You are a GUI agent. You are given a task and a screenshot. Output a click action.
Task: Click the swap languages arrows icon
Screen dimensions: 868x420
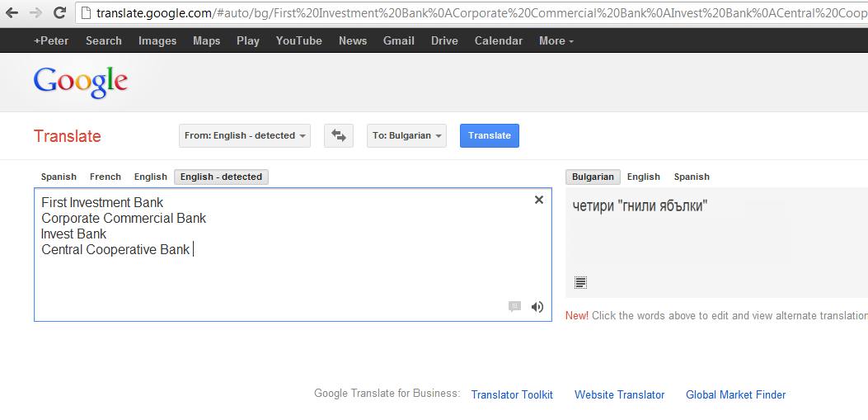(x=338, y=136)
